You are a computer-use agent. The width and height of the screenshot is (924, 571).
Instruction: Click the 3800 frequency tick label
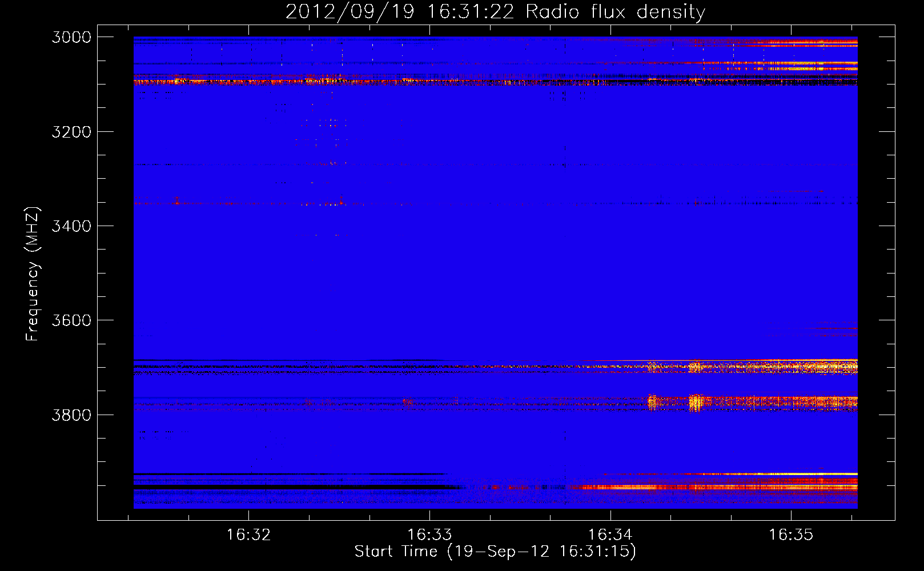(x=71, y=415)
